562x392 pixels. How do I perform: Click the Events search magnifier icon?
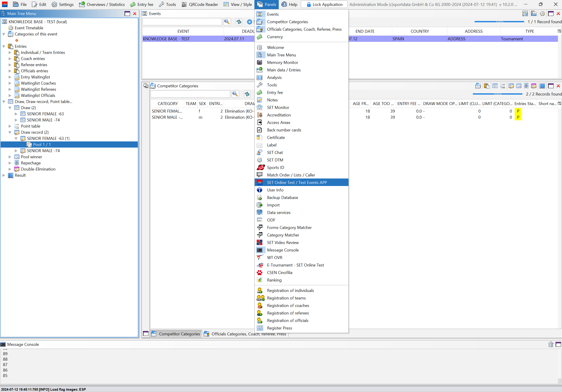(227, 22)
